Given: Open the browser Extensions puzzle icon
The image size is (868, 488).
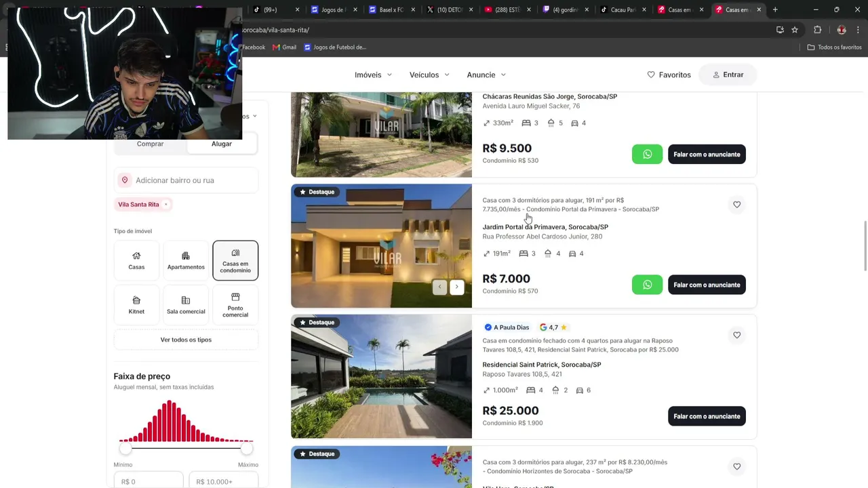Looking at the screenshot, I should coord(817,30).
